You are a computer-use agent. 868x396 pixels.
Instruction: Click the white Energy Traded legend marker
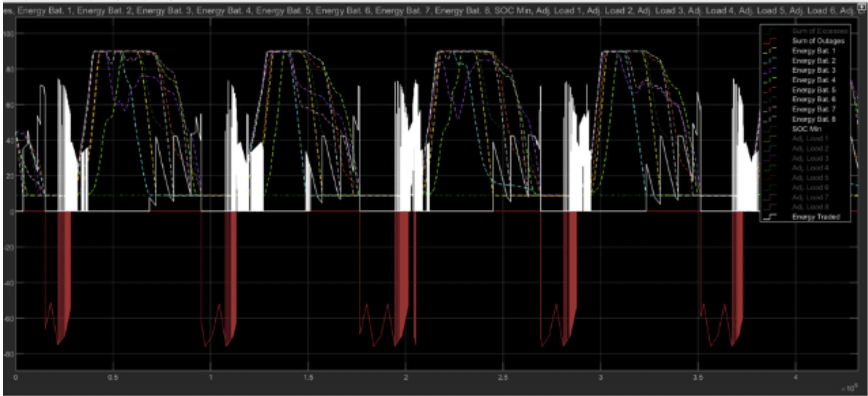770,217
